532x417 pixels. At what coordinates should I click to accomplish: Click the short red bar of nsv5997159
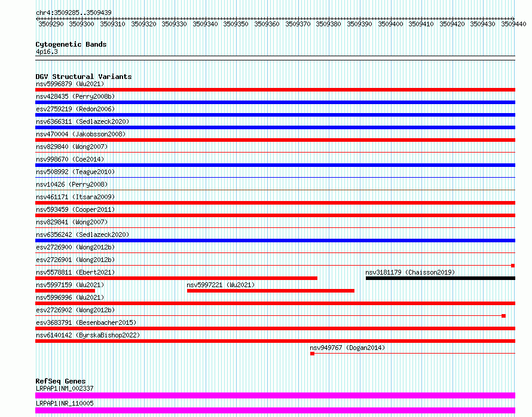(x=65, y=291)
